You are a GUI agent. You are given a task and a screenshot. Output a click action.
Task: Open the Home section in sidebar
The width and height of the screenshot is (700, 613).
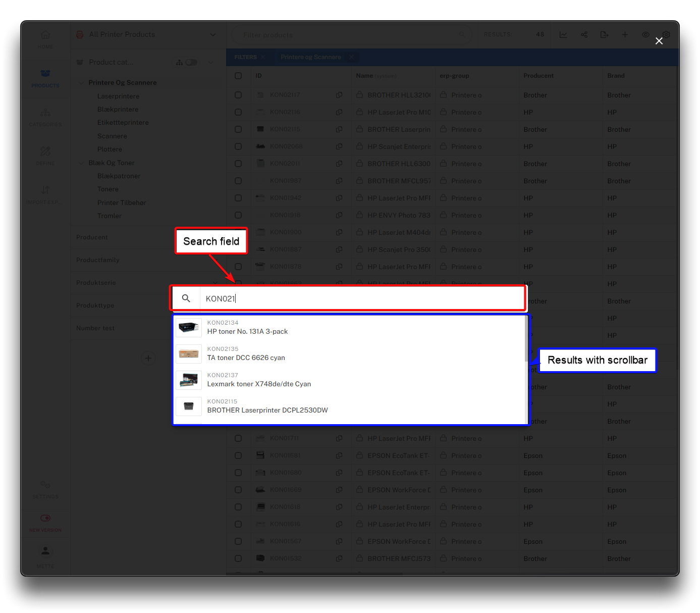pyautogui.click(x=45, y=38)
